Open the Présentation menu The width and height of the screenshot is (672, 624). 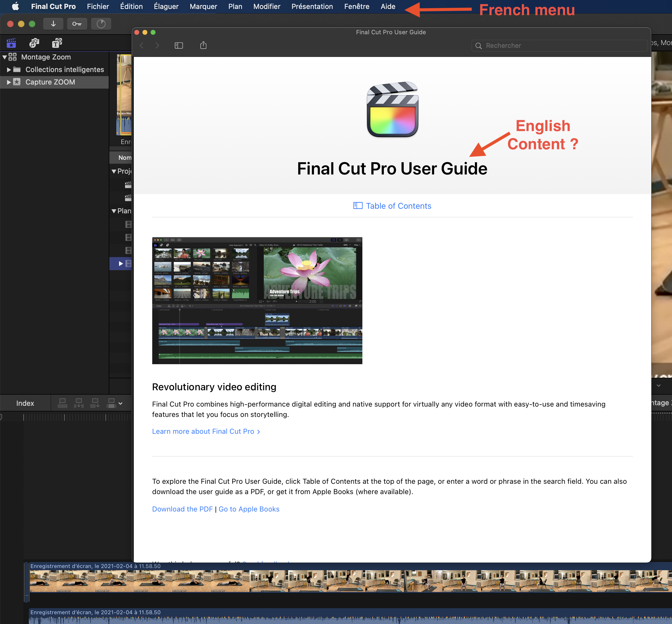[312, 7]
